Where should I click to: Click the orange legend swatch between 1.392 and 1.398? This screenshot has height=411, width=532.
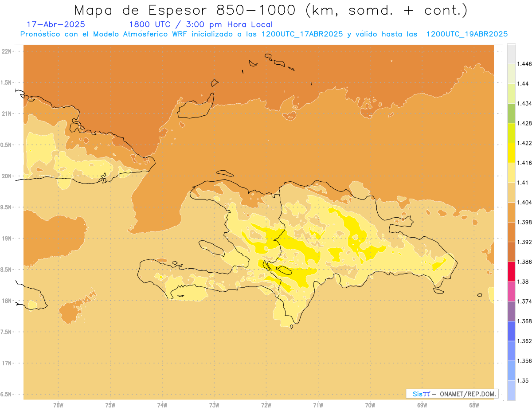(x=511, y=232)
